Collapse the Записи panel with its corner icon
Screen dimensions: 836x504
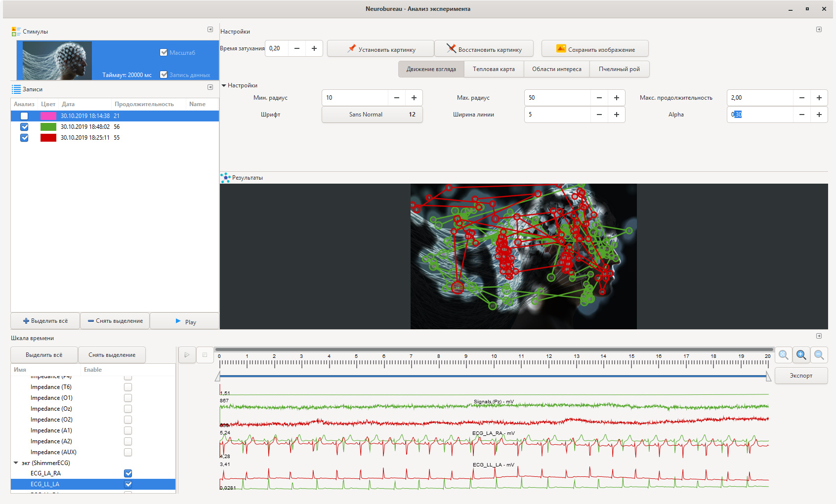pyautogui.click(x=210, y=87)
